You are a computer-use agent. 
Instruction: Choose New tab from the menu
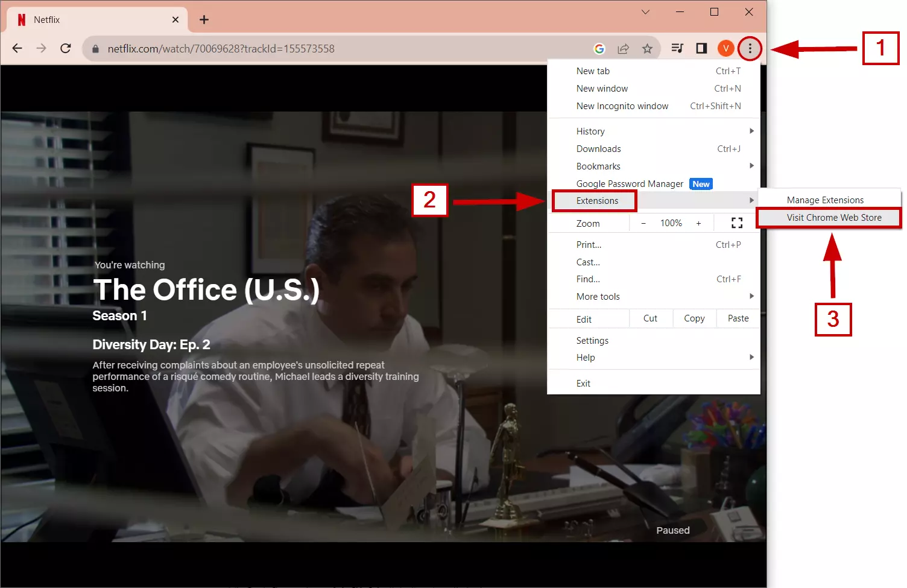654,71
